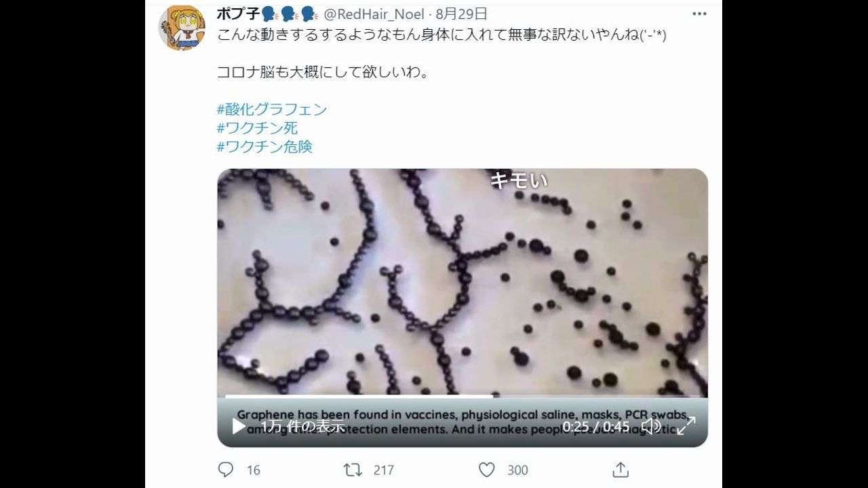868x488 pixels.
Task: Like the tweet with heart icon
Action: [486, 470]
